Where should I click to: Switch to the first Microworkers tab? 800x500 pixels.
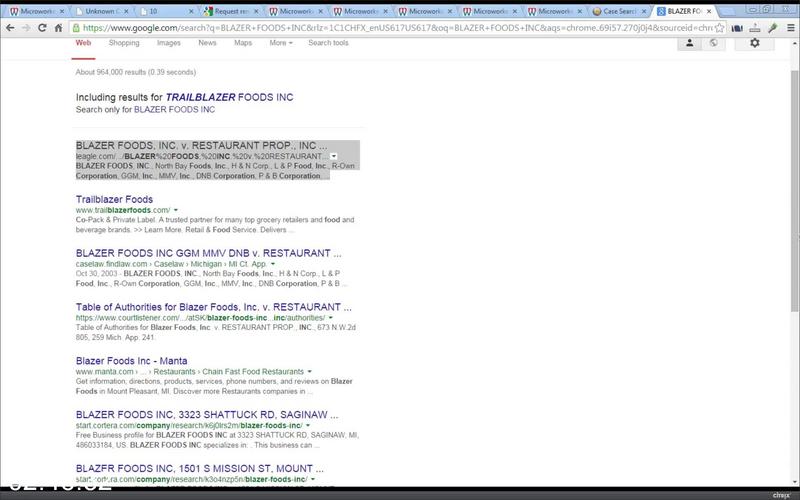pyautogui.click(x=37, y=11)
